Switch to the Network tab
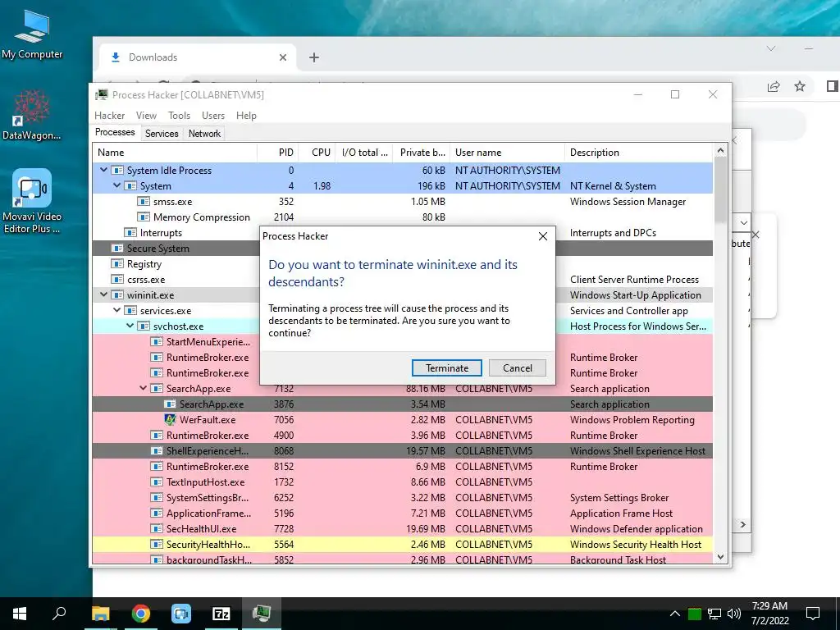The height and width of the screenshot is (630, 840). coord(204,134)
